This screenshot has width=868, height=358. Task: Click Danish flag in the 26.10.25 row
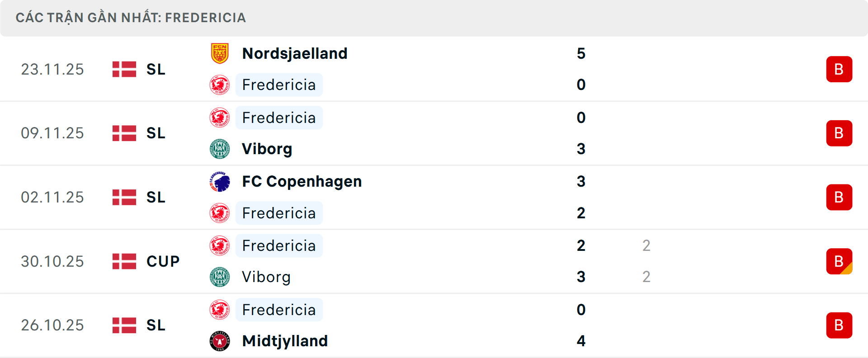[124, 325]
